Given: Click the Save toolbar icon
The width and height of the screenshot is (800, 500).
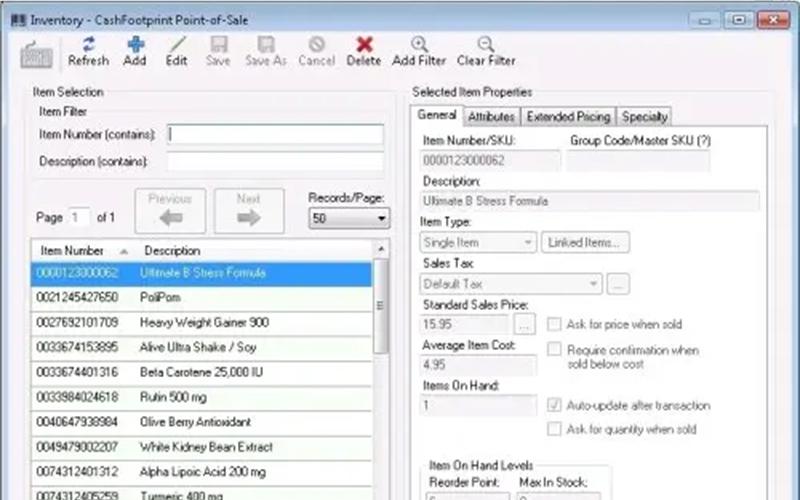Looking at the screenshot, I should pos(218,52).
